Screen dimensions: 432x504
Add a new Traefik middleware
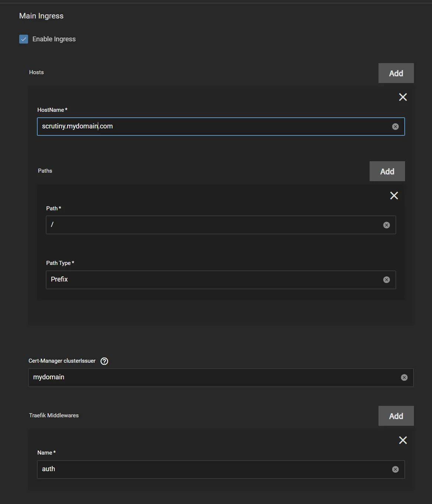click(x=396, y=415)
